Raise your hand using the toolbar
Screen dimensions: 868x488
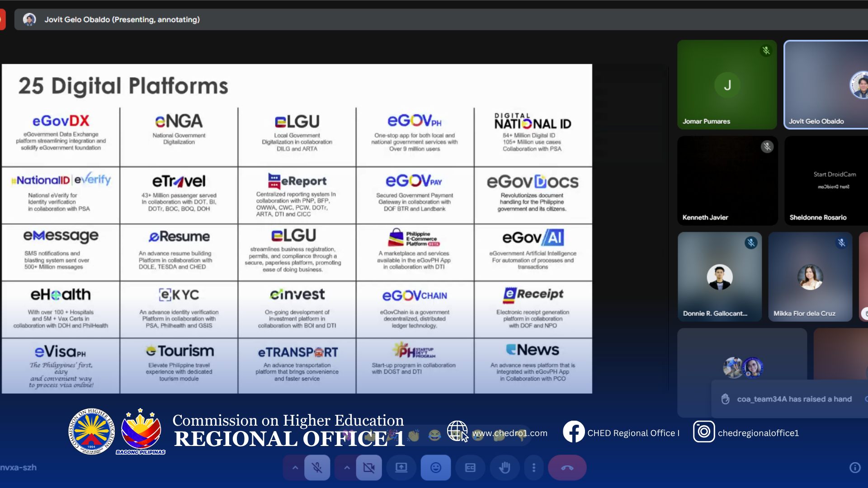click(x=505, y=468)
